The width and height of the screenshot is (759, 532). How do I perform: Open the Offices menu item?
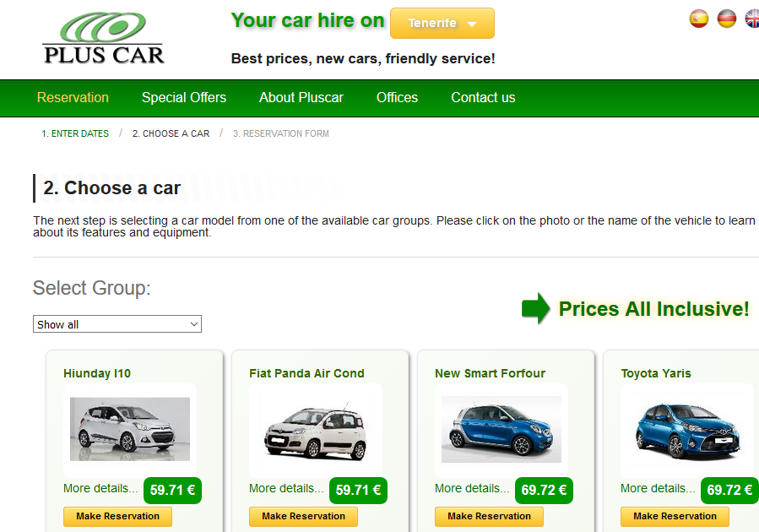coord(397,97)
